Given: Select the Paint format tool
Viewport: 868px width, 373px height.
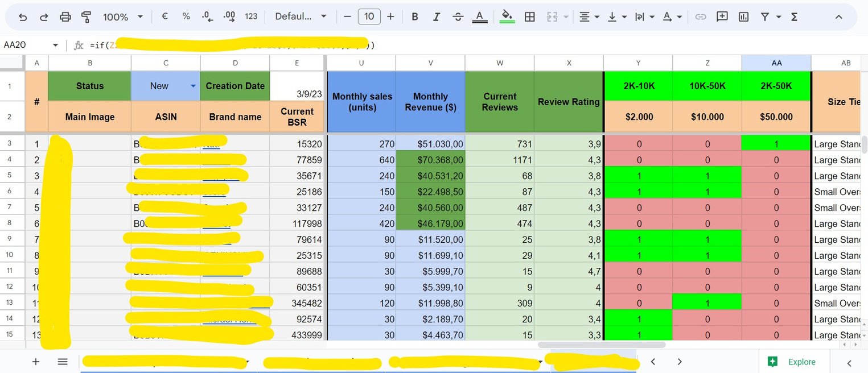Looking at the screenshot, I should 87,17.
